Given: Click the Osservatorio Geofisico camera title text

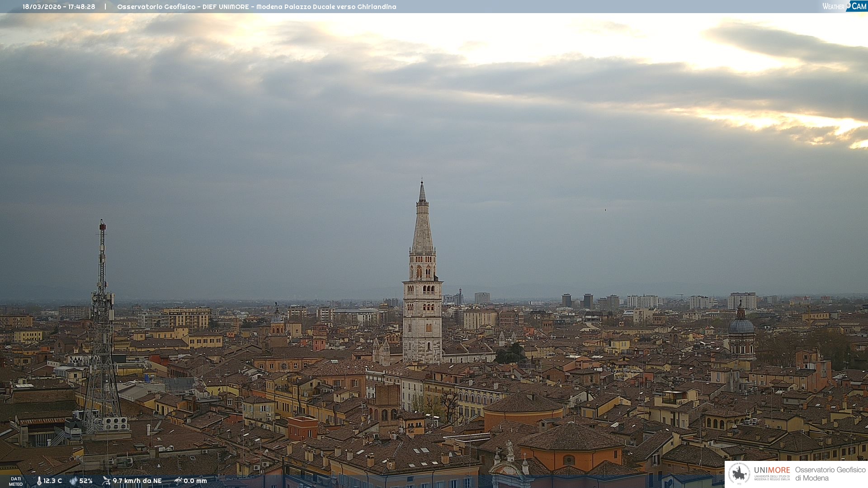Looking at the screenshot, I should click(x=256, y=7).
